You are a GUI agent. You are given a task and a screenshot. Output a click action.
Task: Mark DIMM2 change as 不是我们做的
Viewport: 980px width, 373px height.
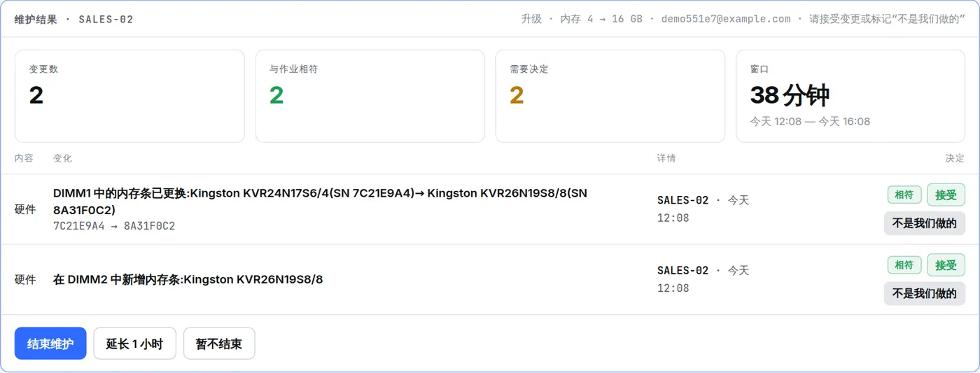[x=924, y=293]
